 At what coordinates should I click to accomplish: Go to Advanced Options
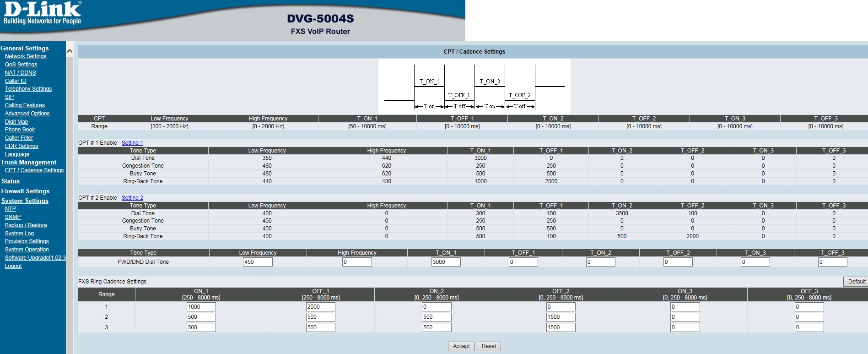[27, 114]
